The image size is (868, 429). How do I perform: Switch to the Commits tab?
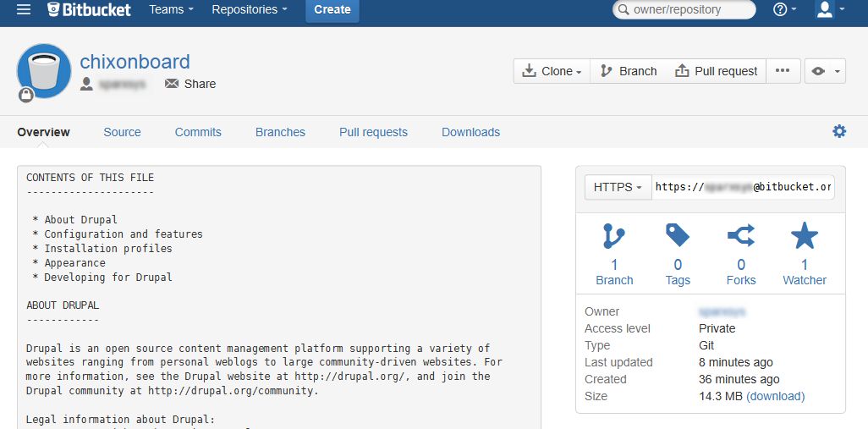tap(198, 132)
